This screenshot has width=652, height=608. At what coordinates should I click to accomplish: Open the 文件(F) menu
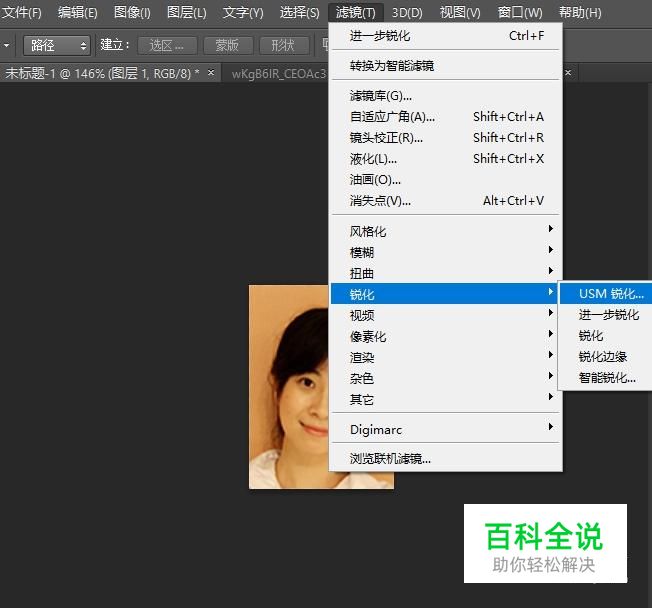(x=22, y=12)
